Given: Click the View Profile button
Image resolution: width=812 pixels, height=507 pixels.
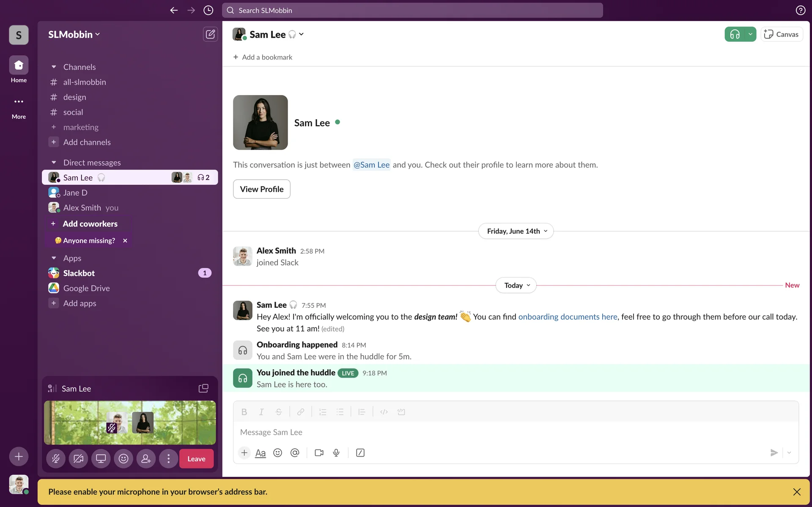Looking at the screenshot, I should (x=261, y=189).
